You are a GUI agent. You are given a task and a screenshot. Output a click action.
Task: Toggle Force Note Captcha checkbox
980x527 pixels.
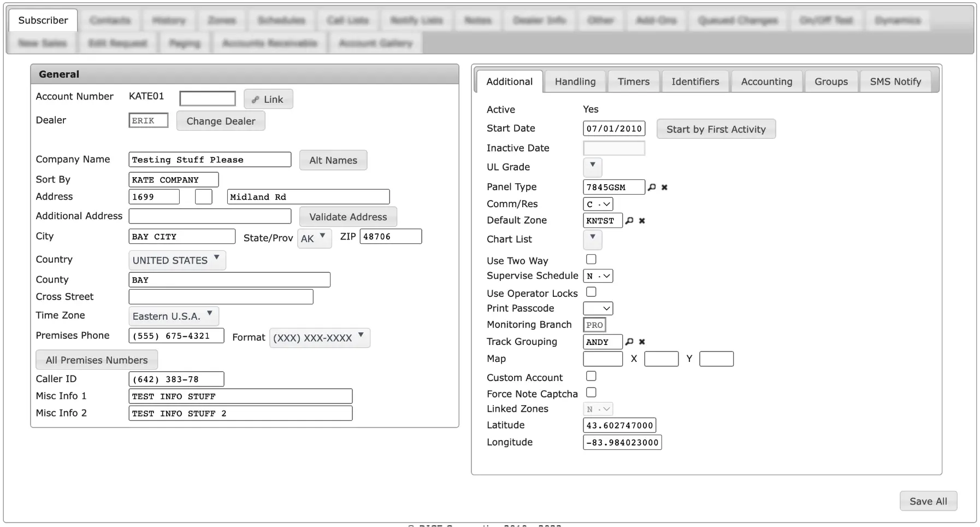pos(591,393)
